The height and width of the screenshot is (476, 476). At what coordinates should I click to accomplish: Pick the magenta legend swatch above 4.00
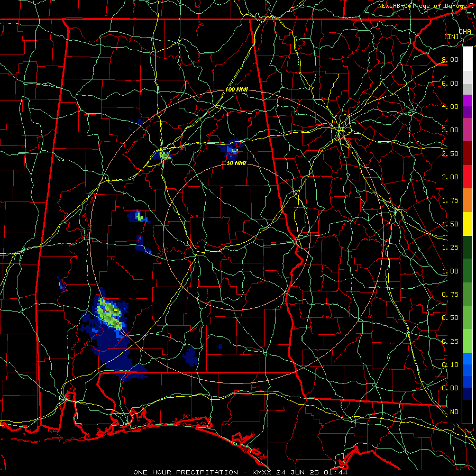tap(467, 100)
